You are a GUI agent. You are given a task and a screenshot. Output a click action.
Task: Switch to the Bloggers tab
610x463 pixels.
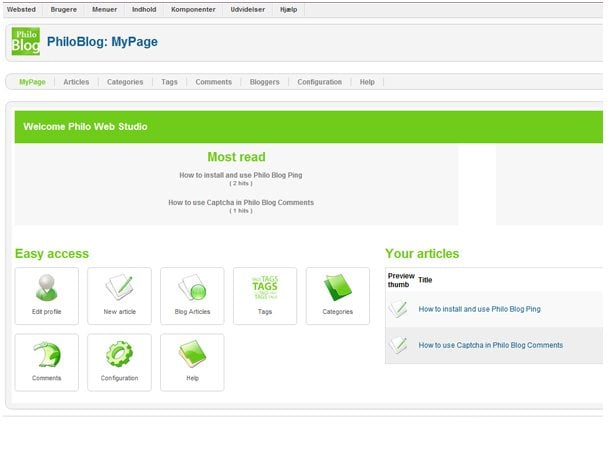(264, 82)
